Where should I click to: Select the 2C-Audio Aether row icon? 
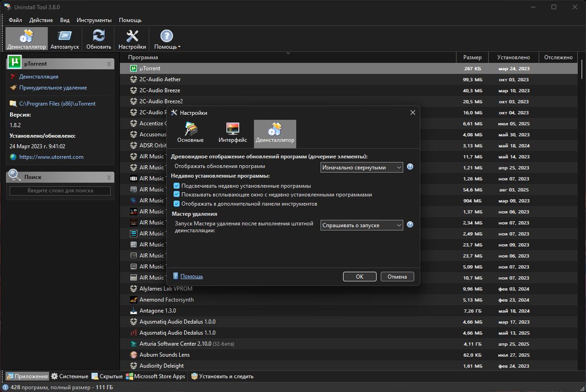click(134, 79)
